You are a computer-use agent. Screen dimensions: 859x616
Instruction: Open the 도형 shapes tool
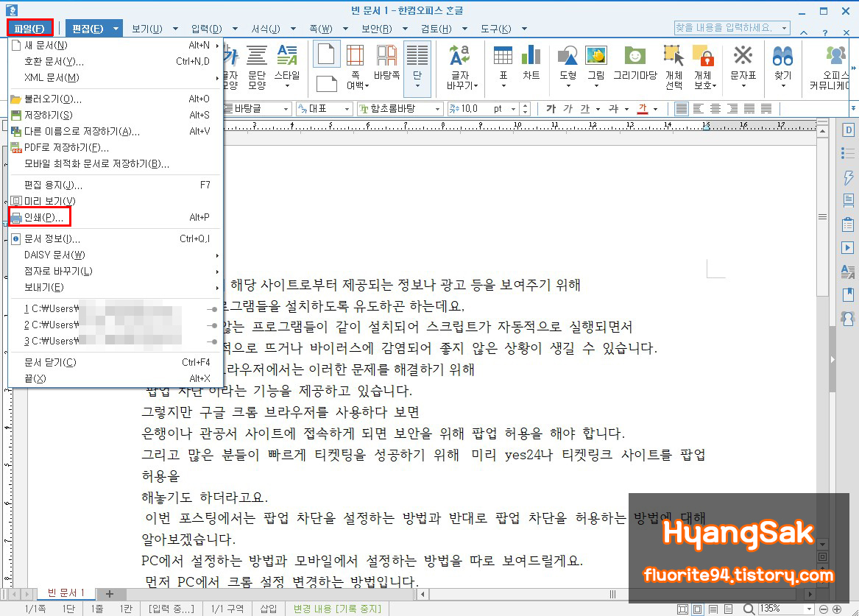click(568, 67)
